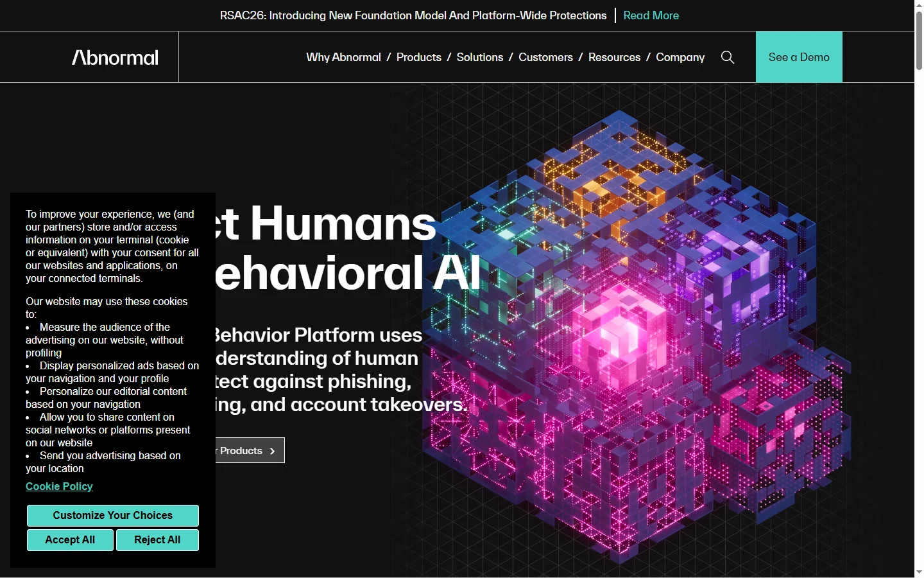Open the Solutions menu

tap(479, 57)
